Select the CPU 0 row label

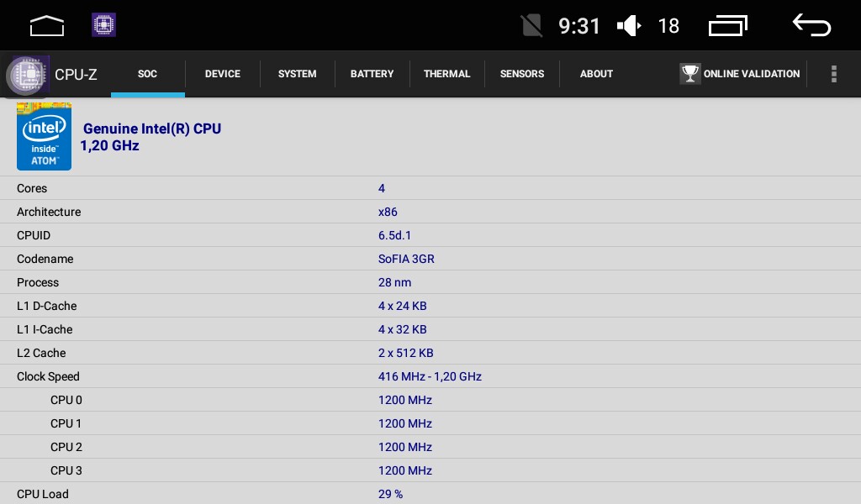coord(66,401)
